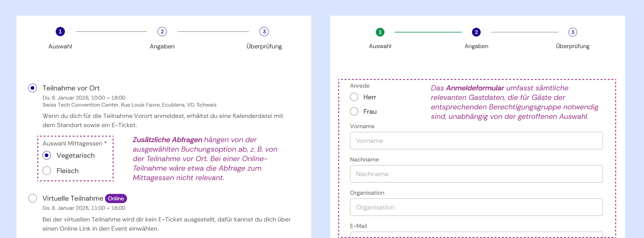Click step 3 circle in left panel stepper
Screen dimensions: 644x238
pyautogui.click(x=264, y=32)
